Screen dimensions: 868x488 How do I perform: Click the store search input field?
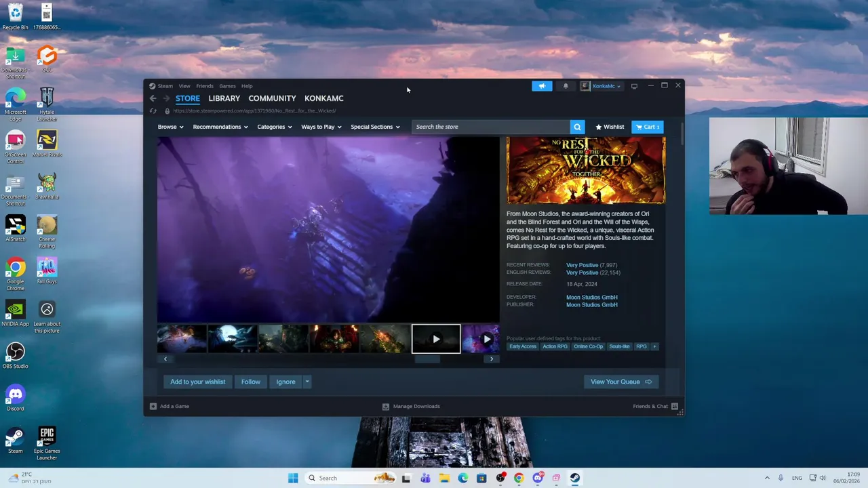point(492,127)
